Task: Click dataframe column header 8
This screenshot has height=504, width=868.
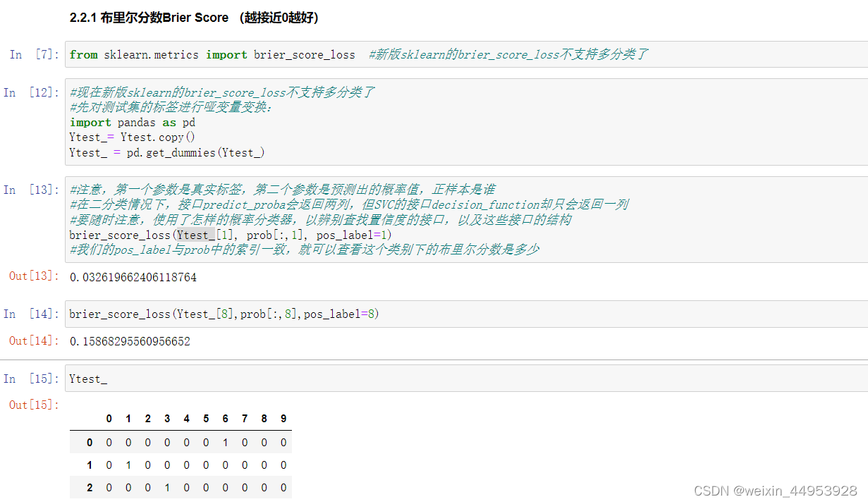Action: [x=264, y=419]
